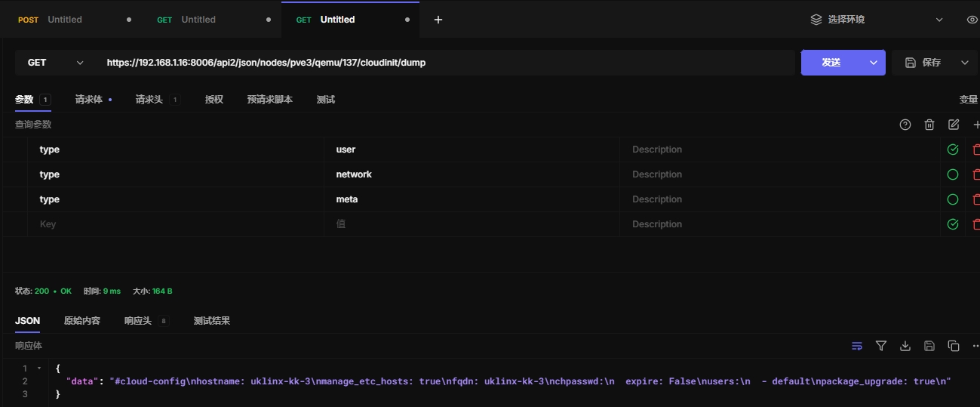Open bulk edit for query parameters

[954, 125]
